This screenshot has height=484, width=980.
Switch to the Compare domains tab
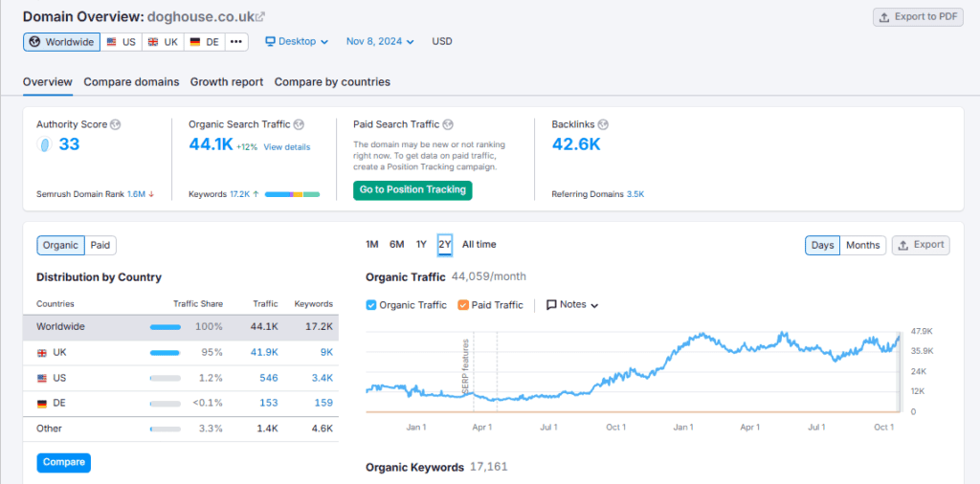coord(131,82)
